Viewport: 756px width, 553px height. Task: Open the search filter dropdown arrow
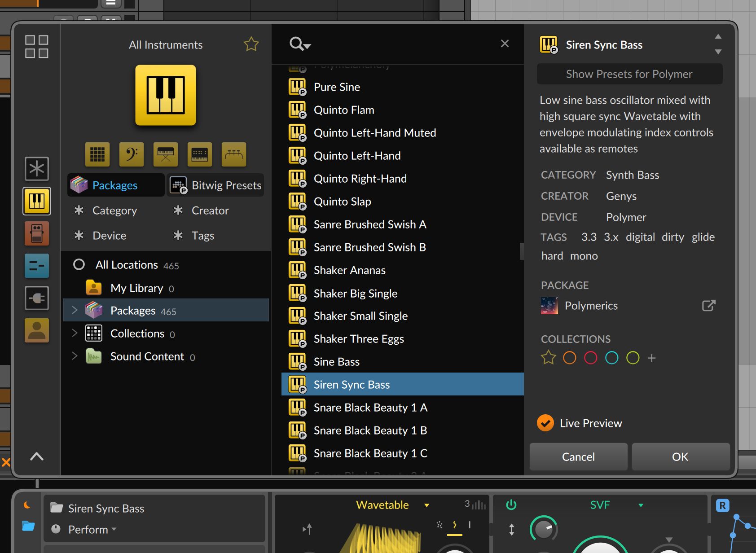(307, 47)
